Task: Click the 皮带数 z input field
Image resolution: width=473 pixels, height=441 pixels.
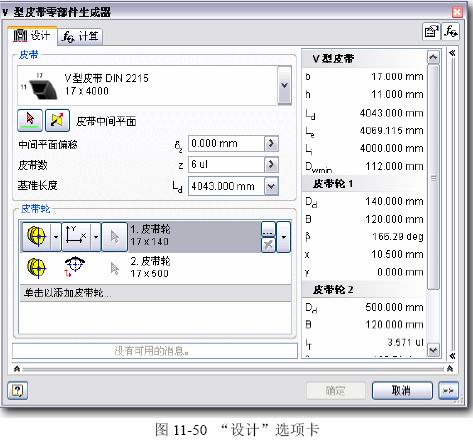Action: click(x=226, y=164)
